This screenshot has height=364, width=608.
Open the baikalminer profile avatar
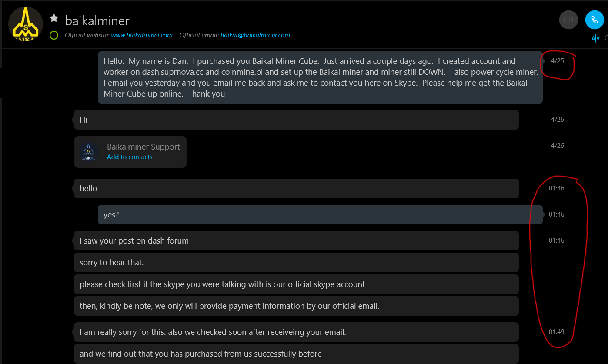pos(26,23)
